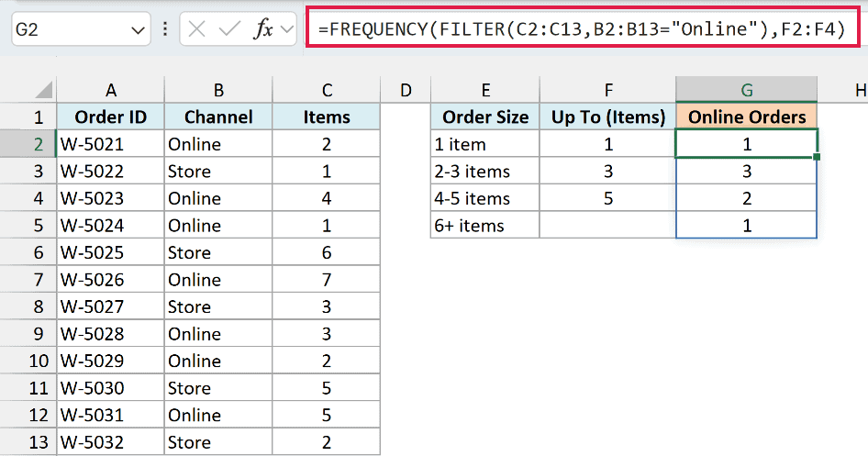
Task: Select cell containing W-5029
Action: (111, 361)
